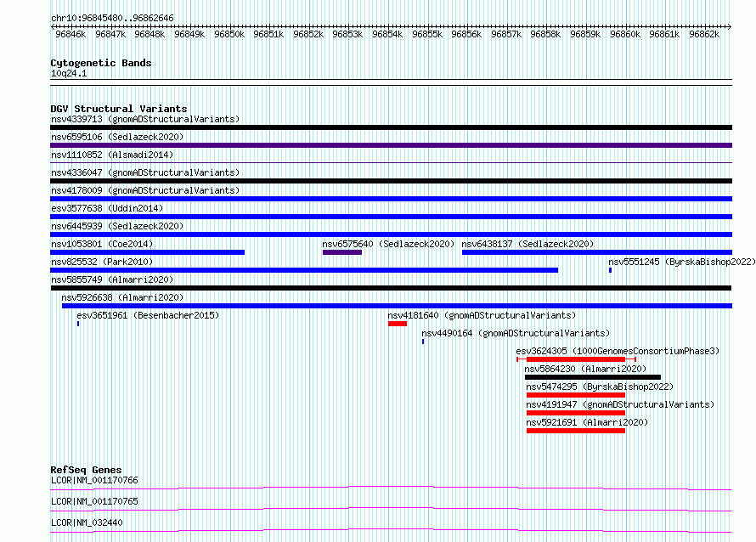Image resolution: width=756 pixels, height=542 pixels.
Task: Click the nsv825532 (Park2010) label
Action: click(x=102, y=262)
